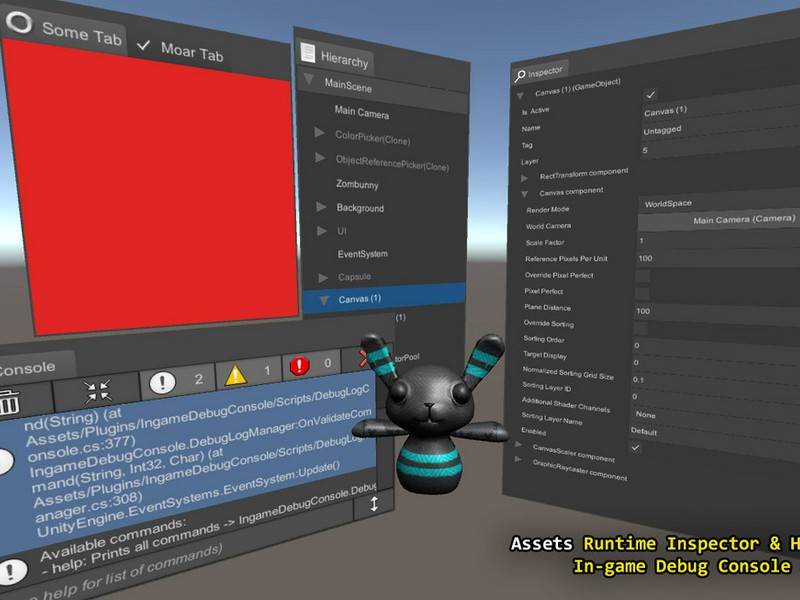Edit the Tag field Untagged
The width and height of the screenshot is (800, 600).
(x=720, y=126)
